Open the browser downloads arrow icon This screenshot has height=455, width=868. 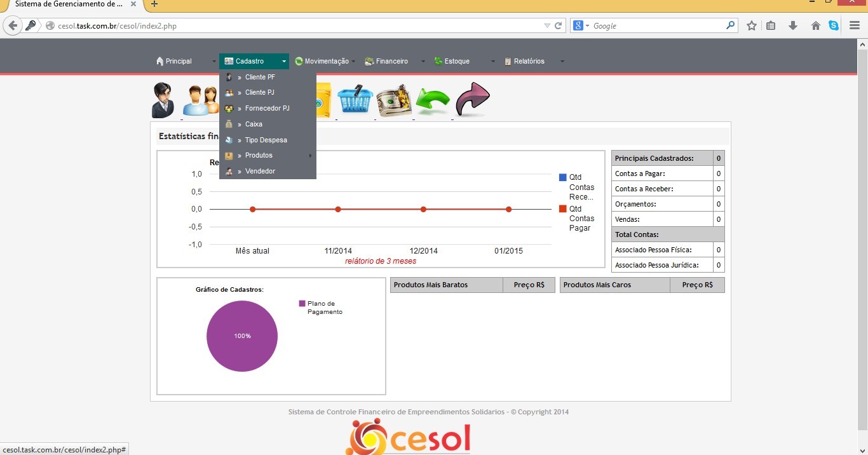coord(792,26)
